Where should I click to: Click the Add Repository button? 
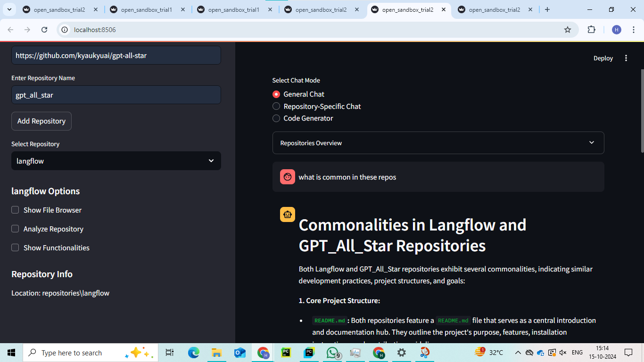pos(41,121)
